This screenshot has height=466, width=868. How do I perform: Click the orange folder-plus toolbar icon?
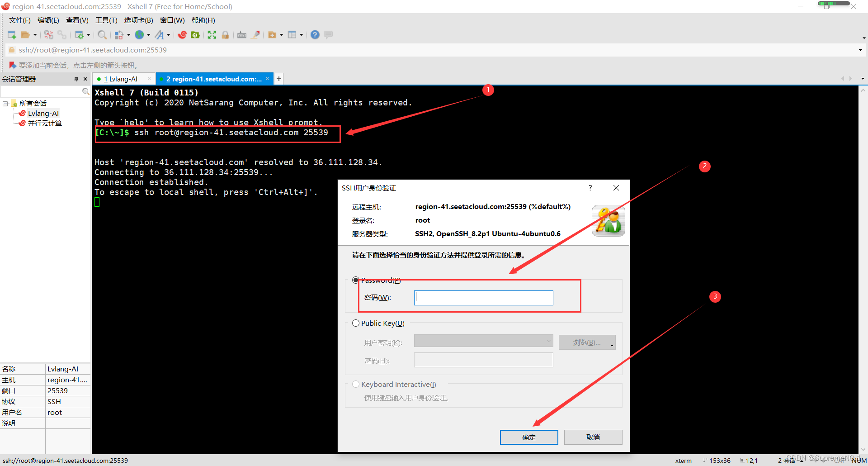click(x=272, y=35)
